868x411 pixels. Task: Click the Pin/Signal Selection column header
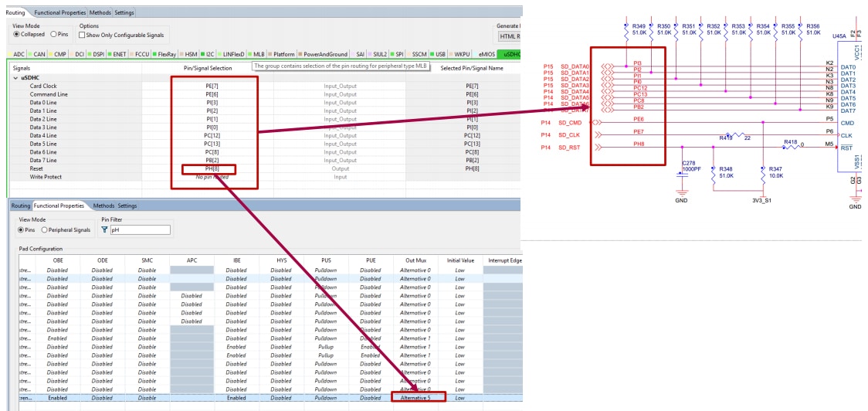coord(207,68)
